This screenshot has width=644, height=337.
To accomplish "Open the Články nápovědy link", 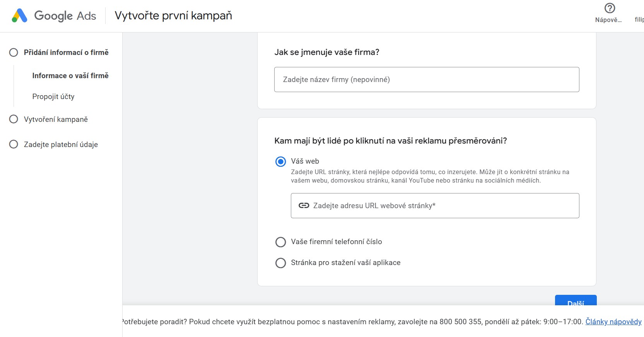I will (613, 322).
